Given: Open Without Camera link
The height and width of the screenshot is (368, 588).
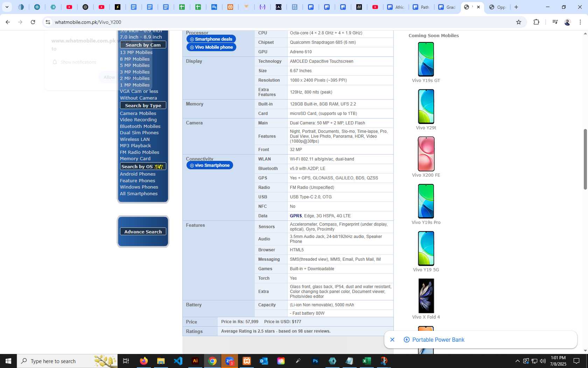Looking at the screenshot, I should coord(138,98).
